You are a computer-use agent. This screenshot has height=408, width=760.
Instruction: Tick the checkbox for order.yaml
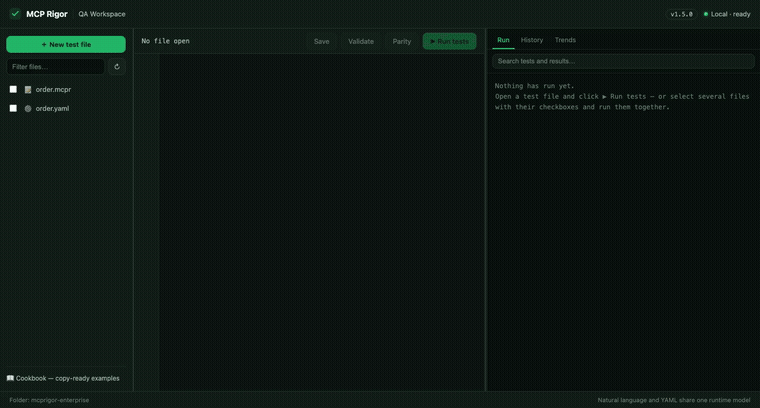click(x=13, y=108)
